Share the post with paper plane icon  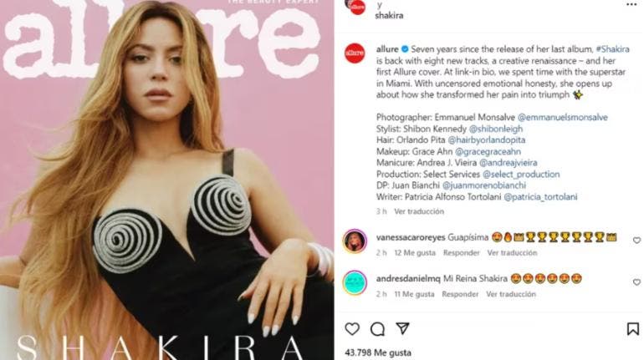[402, 328]
